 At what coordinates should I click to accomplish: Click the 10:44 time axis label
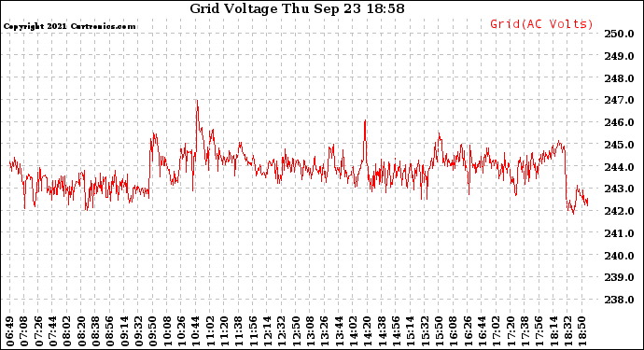point(197,331)
